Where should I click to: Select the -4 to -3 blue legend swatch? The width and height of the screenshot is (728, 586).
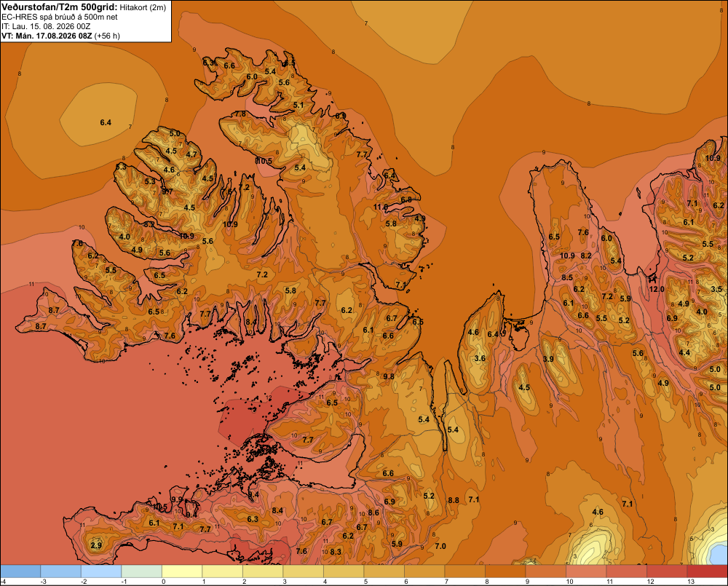(20, 571)
